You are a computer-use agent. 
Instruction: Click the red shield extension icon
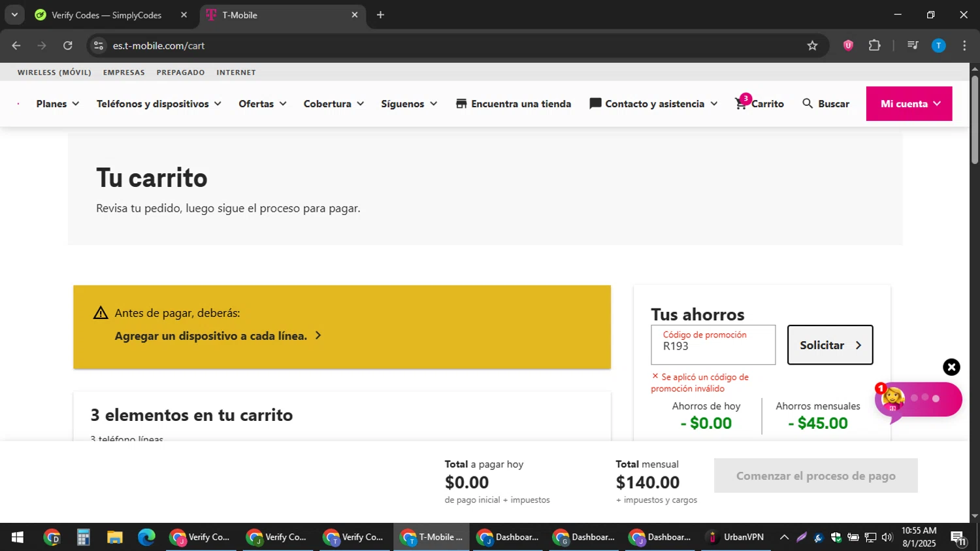(848, 46)
